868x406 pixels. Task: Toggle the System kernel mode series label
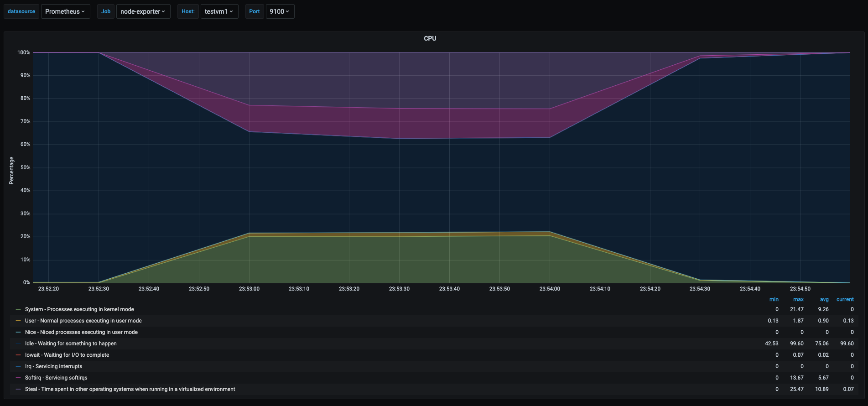point(79,309)
